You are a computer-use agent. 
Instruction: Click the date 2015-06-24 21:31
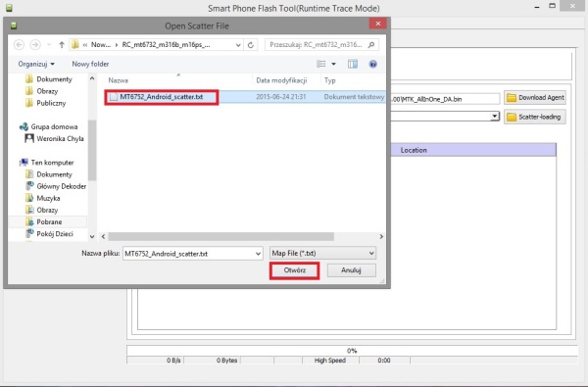[x=281, y=97]
